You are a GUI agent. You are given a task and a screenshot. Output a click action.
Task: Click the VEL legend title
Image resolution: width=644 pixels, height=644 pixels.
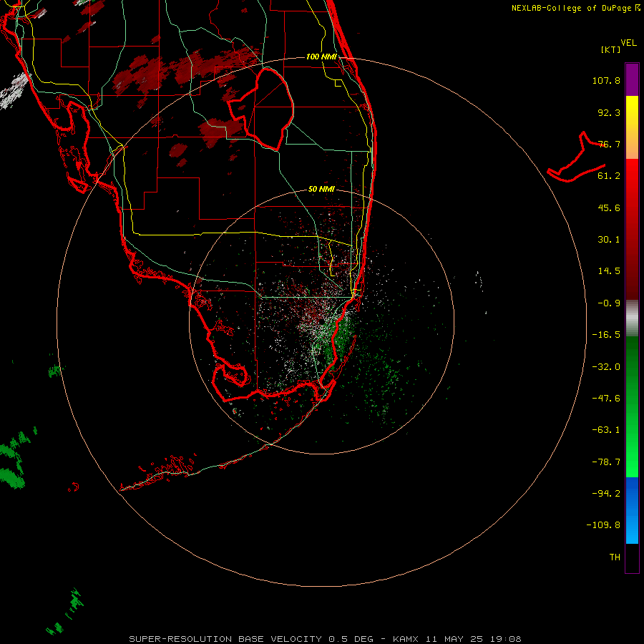628,43
